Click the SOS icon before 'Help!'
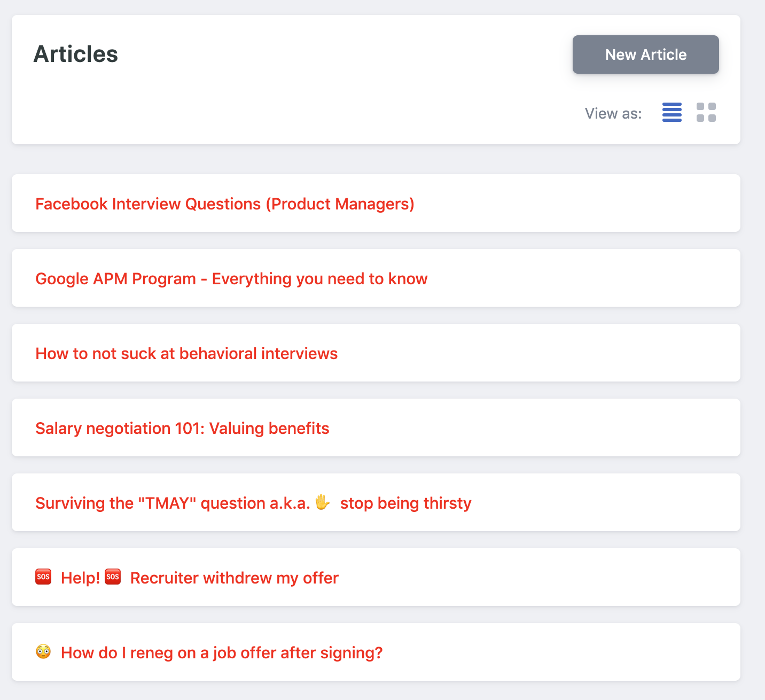765x700 pixels. (43, 577)
